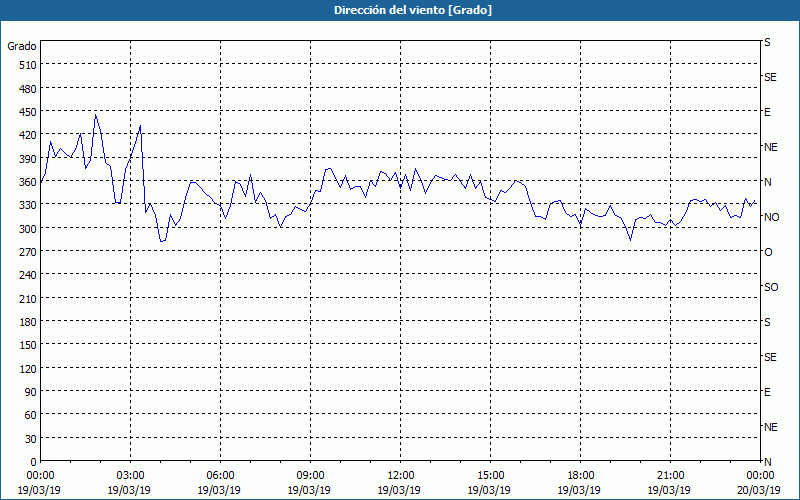The image size is (800, 500).
Task: Select the 06:00 time axis label
Action: 220,476
